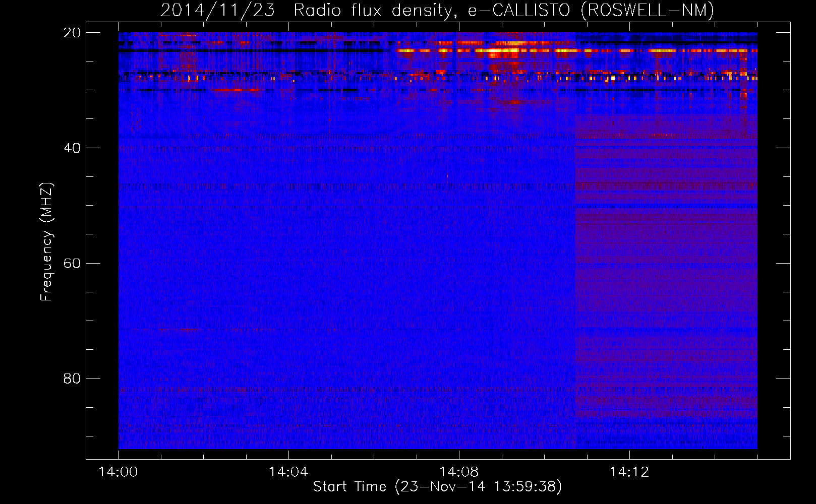Click the 20 frequency tick label

[72, 33]
